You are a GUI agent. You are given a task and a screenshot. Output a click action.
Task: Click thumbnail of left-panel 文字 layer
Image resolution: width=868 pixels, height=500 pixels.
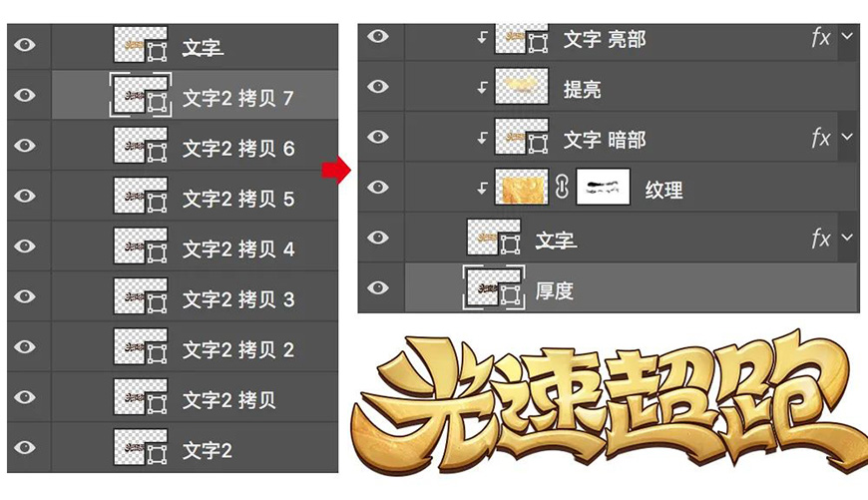pyautogui.click(x=141, y=45)
